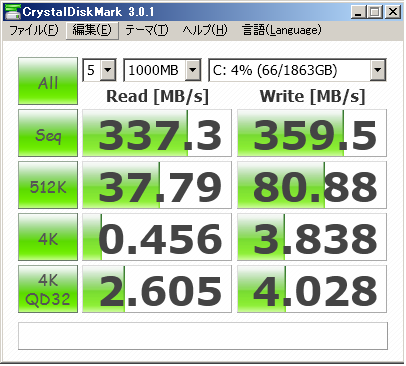Select the Seq write result 359.5
Image resolution: width=406 pixels, height=366 pixels.
point(312,133)
